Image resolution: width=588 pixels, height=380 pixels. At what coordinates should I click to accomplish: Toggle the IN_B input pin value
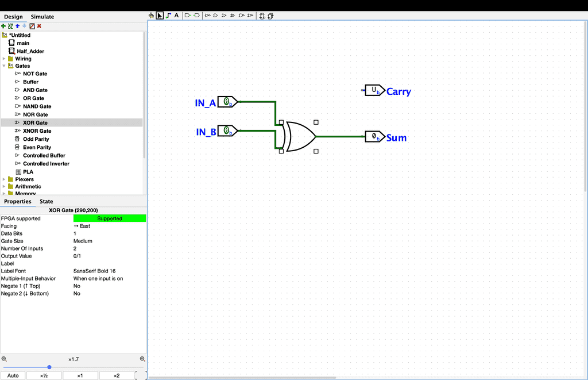point(227,131)
